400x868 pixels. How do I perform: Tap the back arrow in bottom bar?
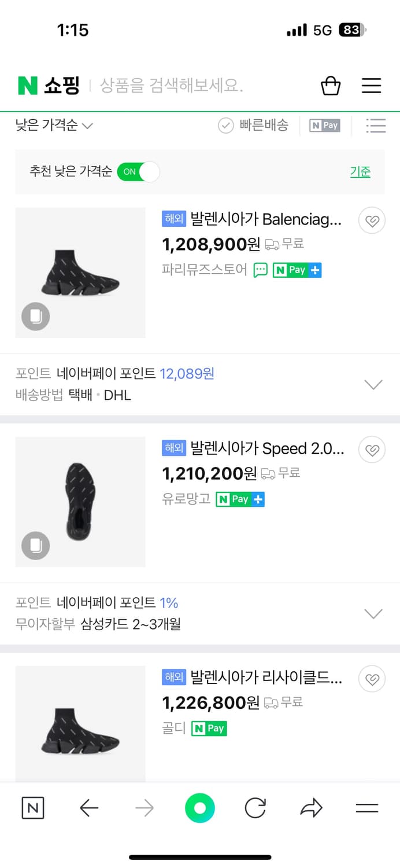point(89,808)
